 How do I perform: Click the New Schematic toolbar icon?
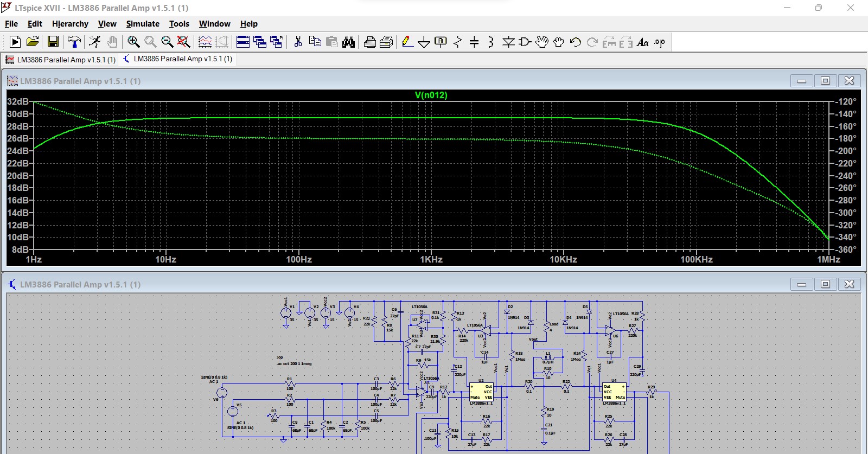coord(15,42)
